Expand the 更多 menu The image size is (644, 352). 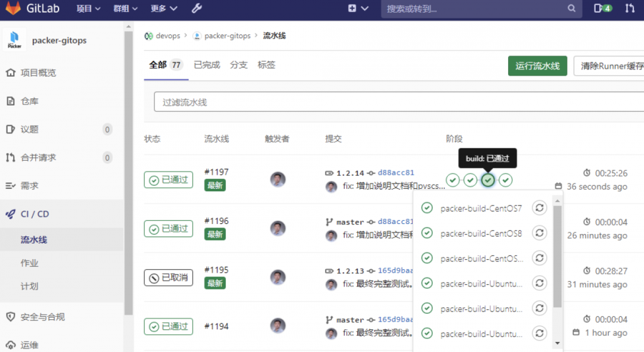[x=163, y=8]
